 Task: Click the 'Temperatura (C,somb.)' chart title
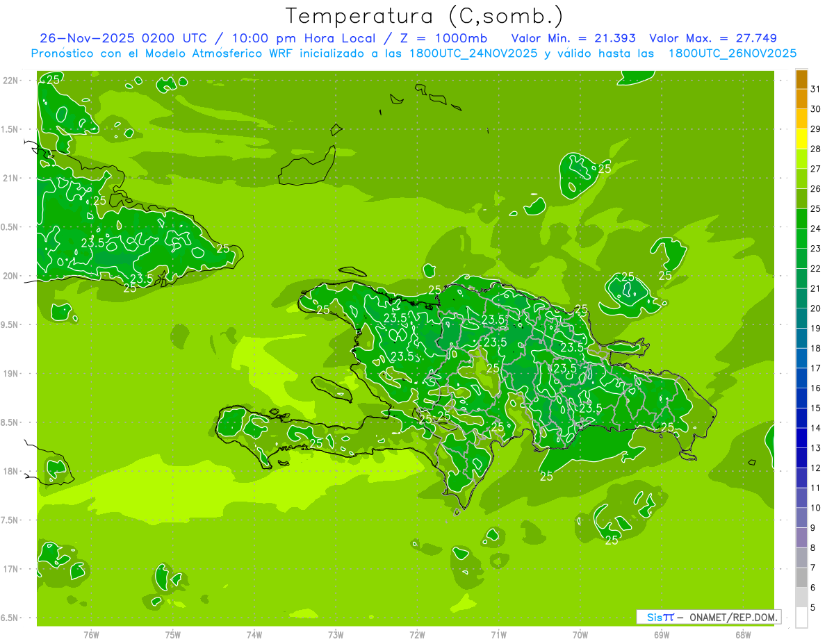click(x=424, y=16)
